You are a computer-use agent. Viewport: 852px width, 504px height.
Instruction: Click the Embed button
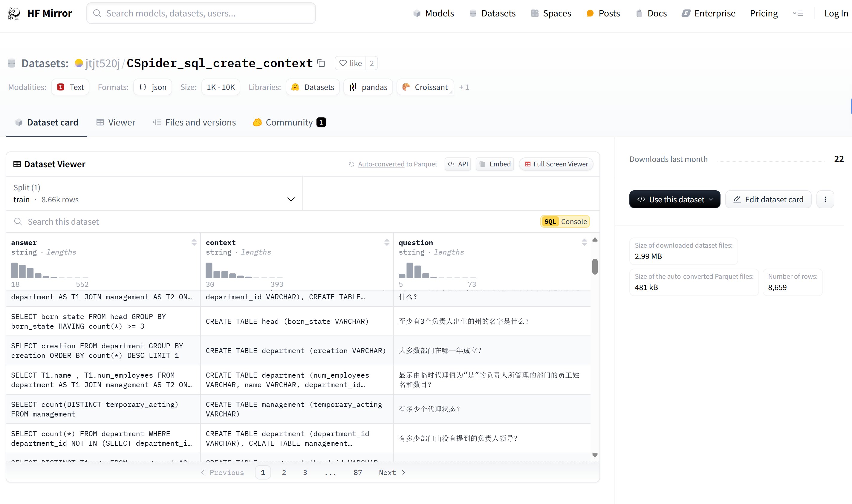pyautogui.click(x=495, y=164)
